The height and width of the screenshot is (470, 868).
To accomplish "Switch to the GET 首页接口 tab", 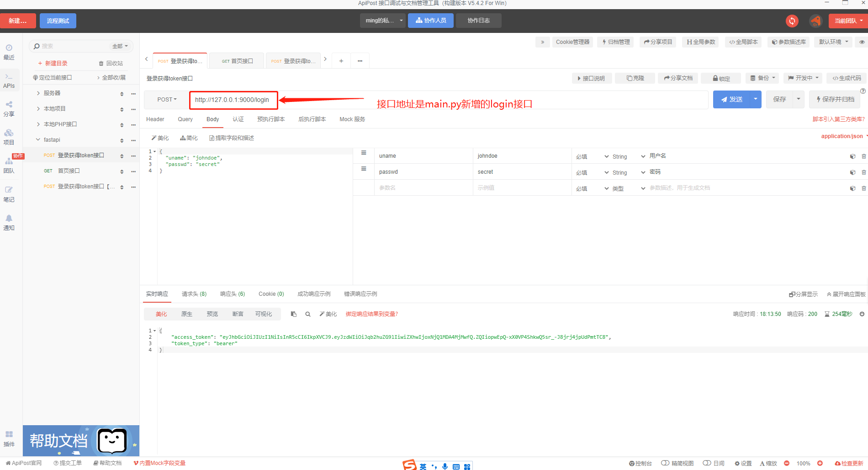I will tap(236, 60).
